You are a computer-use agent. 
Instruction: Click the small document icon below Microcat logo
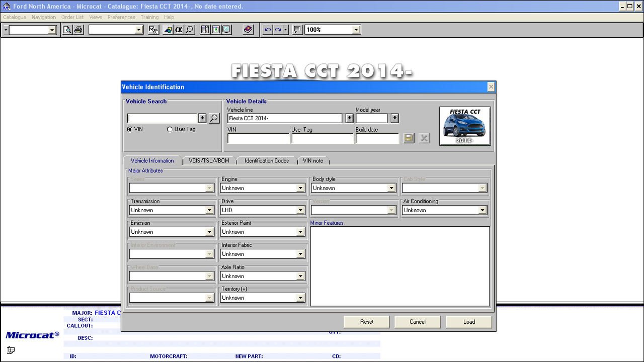[11, 350]
